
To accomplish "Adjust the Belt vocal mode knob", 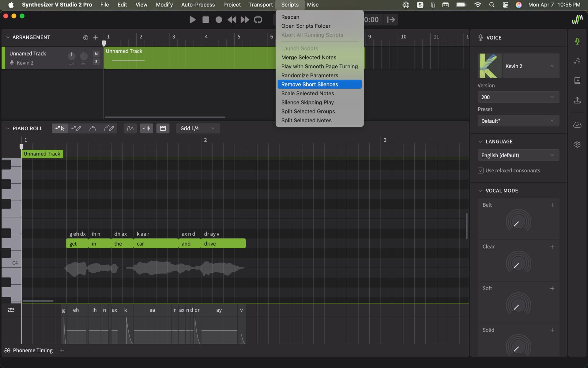I will [x=518, y=221].
